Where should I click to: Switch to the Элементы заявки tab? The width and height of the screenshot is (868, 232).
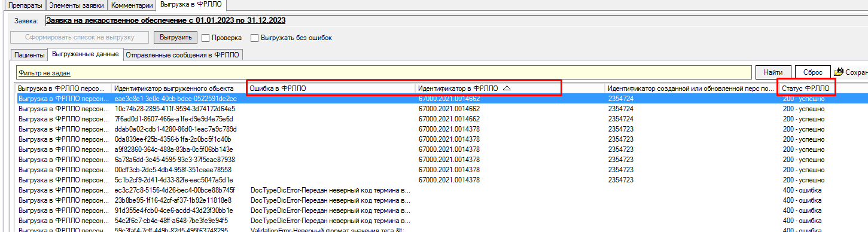pos(76,5)
